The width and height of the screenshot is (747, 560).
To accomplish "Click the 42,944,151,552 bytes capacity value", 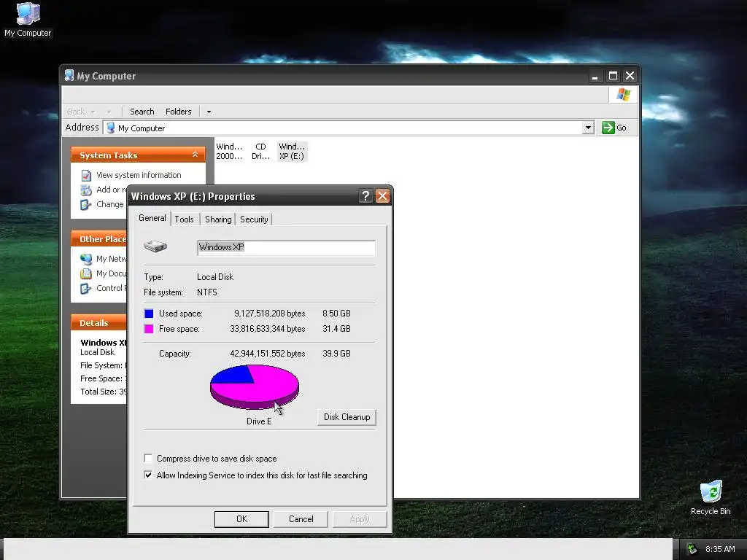I will [267, 354].
